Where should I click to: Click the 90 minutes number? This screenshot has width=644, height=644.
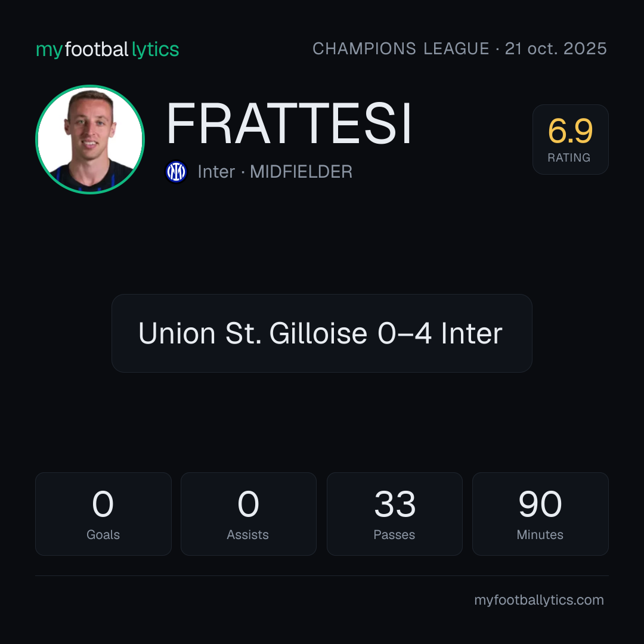(540, 504)
